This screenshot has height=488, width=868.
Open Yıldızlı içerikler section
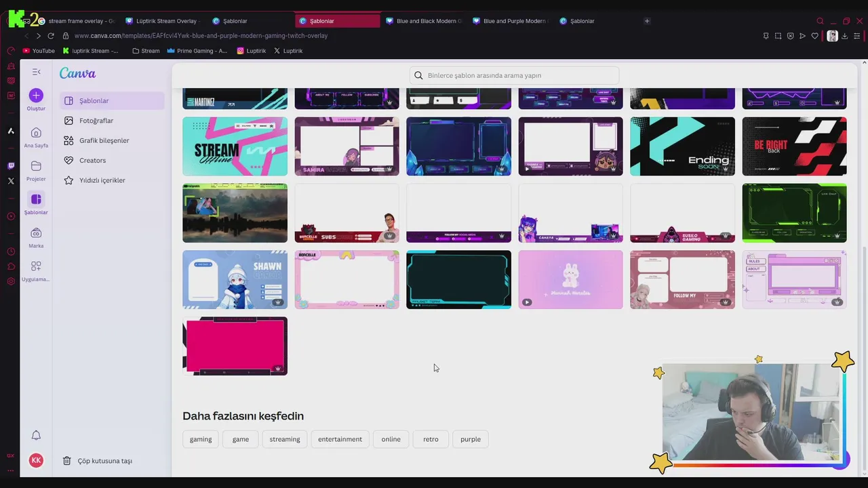point(112,180)
